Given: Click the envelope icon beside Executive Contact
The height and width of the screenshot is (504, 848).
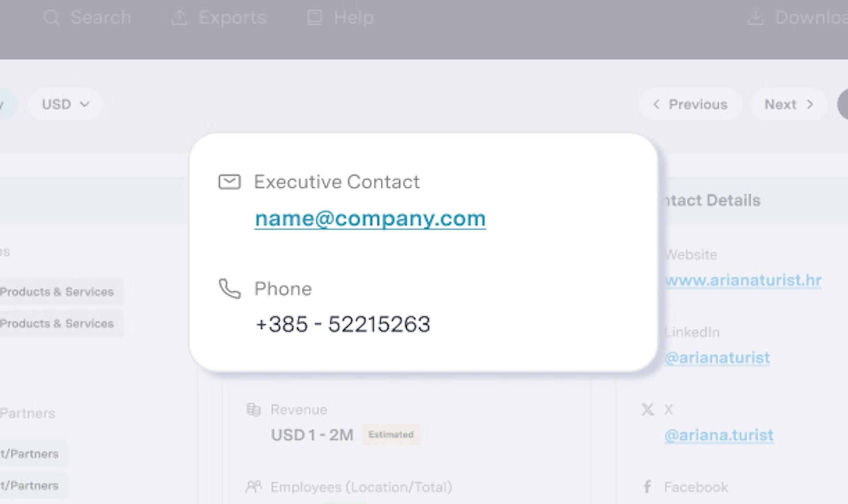Looking at the screenshot, I should click(x=230, y=182).
